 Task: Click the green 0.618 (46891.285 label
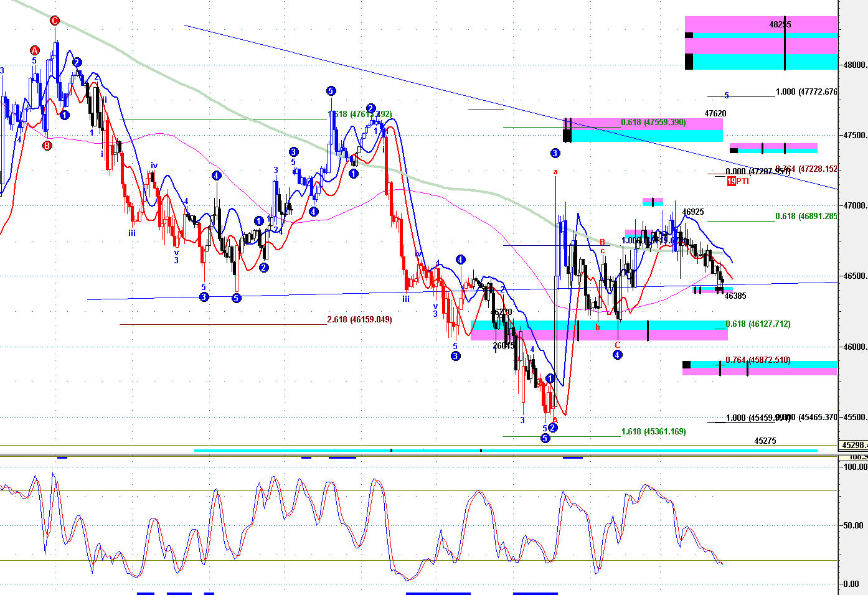coord(806,217)
